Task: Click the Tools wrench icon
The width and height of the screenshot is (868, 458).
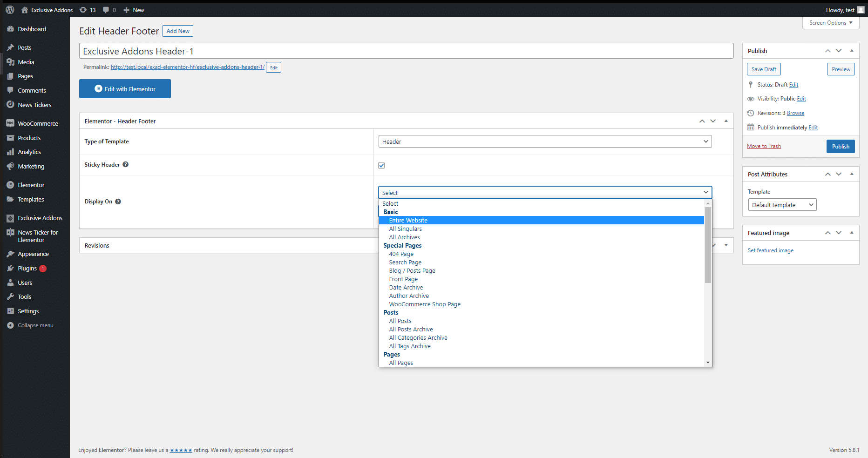Action: click(10, 296)
